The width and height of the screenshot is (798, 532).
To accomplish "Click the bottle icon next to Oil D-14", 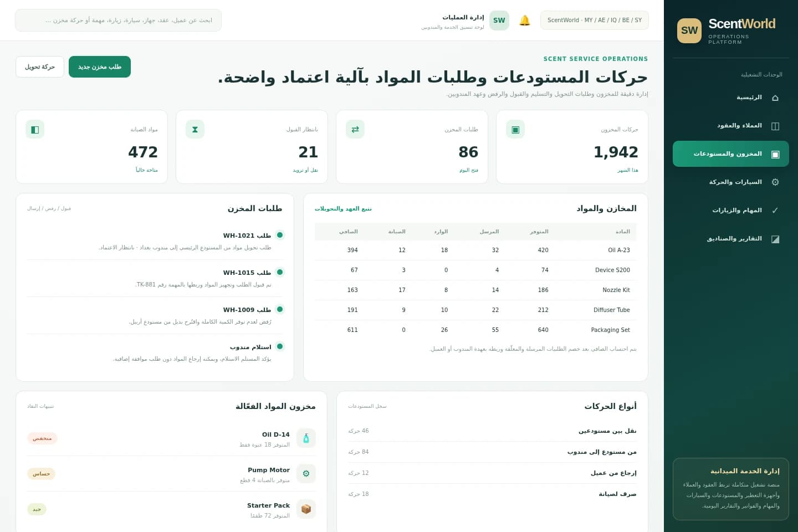I will [306, 438].
